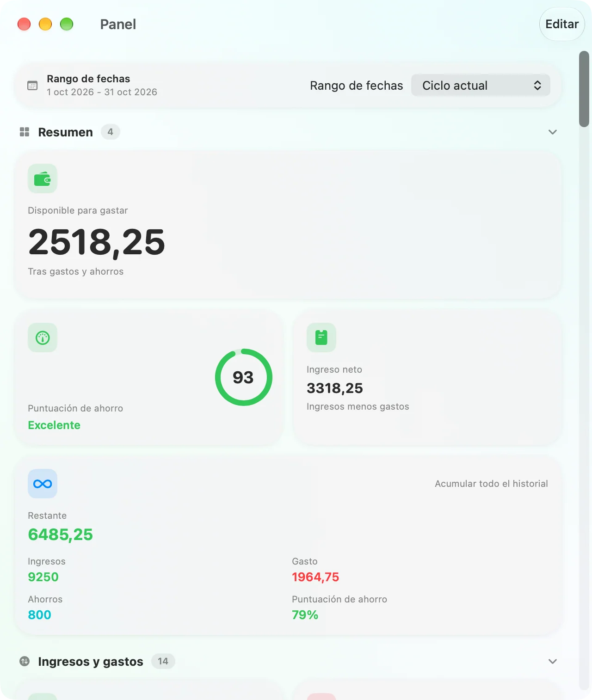Open the Ciclo actual date range dropdown

tap(481, 86)
